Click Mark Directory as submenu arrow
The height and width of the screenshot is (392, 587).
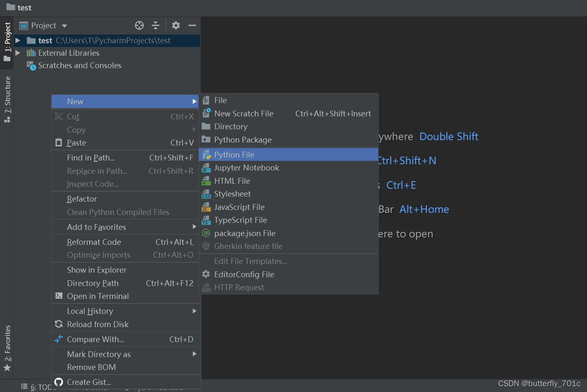194,354
